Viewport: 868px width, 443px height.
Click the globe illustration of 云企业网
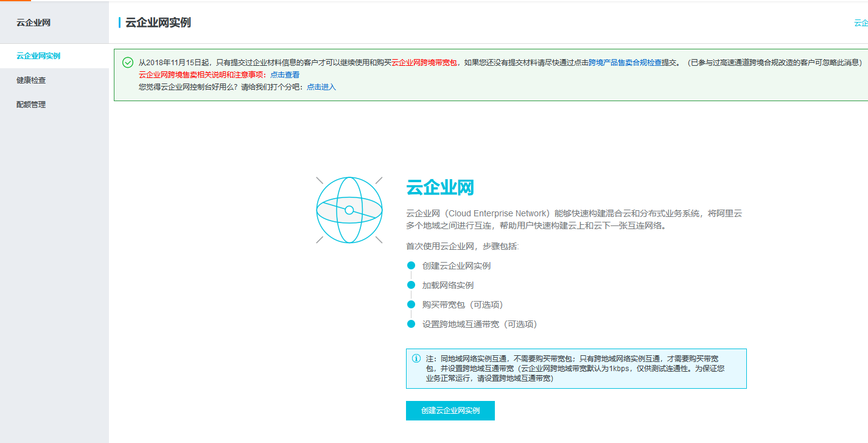click(349, 210)
